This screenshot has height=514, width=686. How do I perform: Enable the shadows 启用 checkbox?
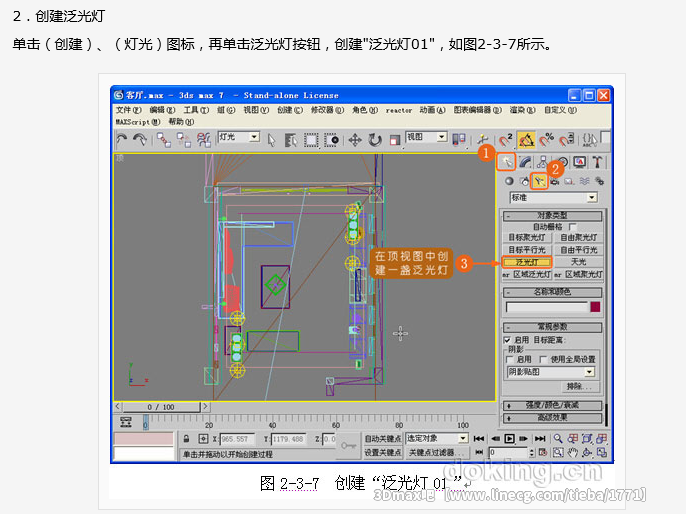tap(509, 360)
